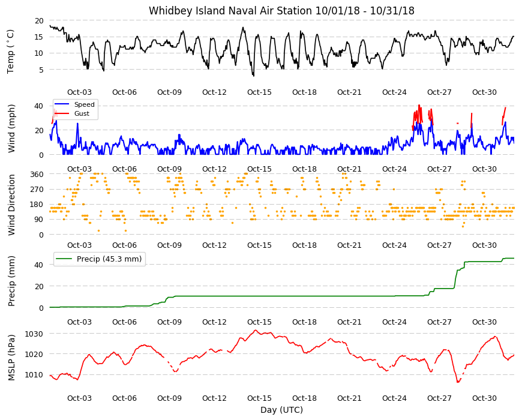Click the 20 tick on the Temp axis
Screen dimensions: 522x420
pos(39,20)
